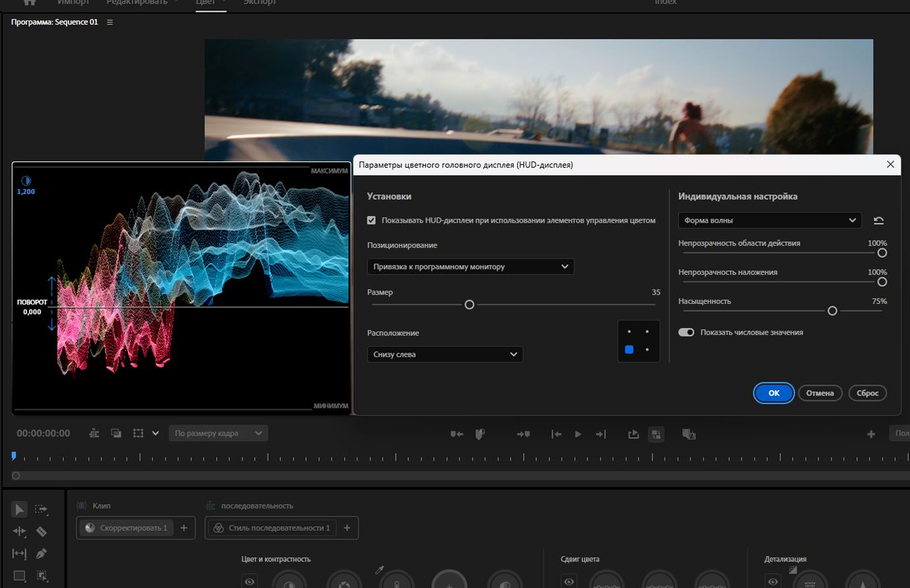Select the Selection arrow tool
910x588 pixels.
[19, 510]
